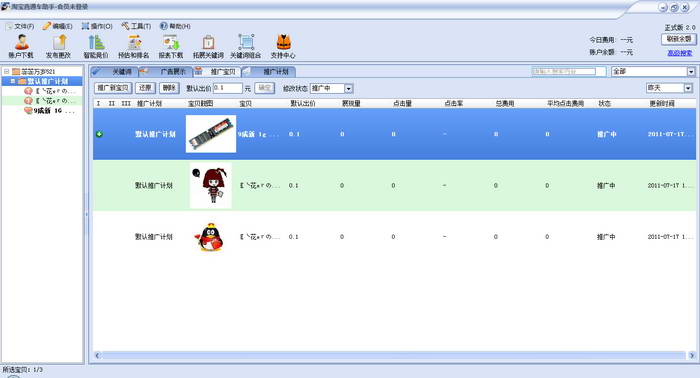The image size is (700, 378).
Task: Click the horizontal scrollbar left arrow
Action: tap(97, 356)
